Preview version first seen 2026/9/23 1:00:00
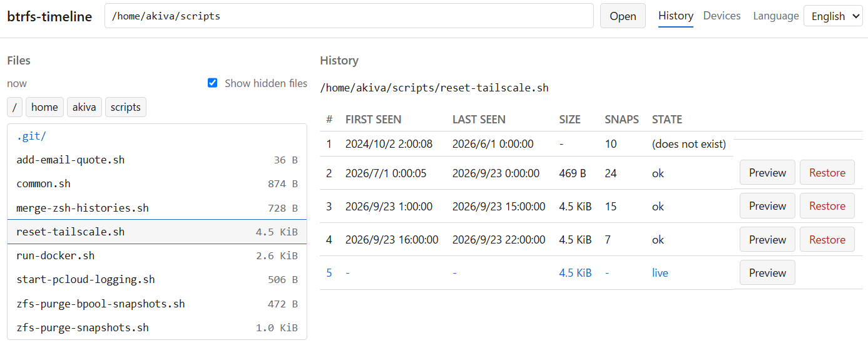 (767, 206)
